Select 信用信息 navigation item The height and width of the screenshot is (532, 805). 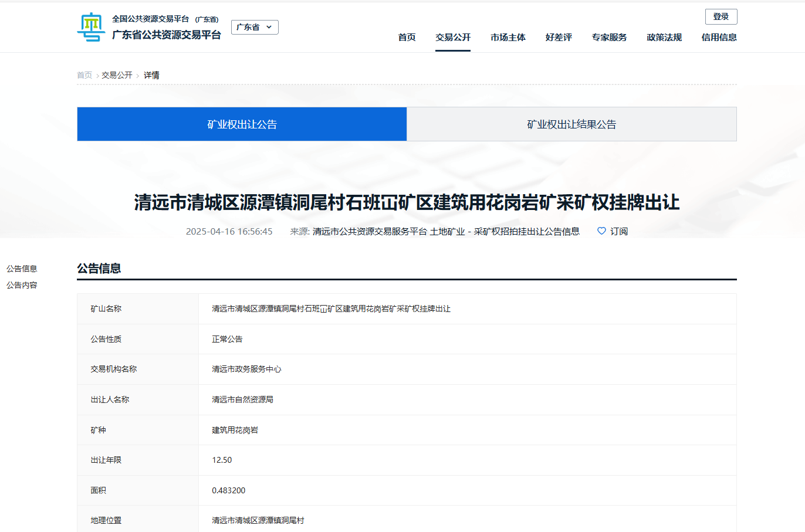719,37
